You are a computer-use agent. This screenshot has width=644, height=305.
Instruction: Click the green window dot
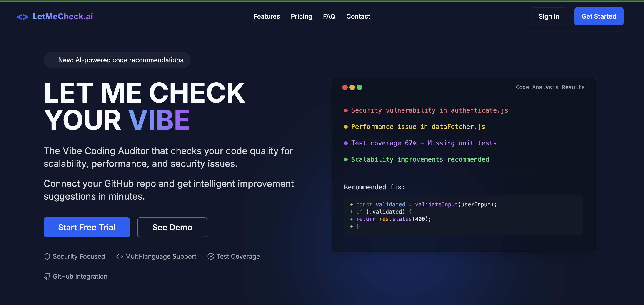coord(359,87)
